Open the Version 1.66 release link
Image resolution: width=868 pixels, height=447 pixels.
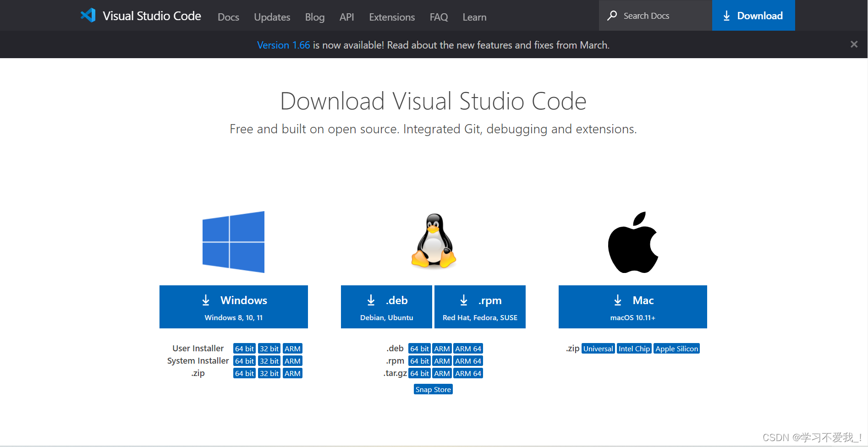283,45
